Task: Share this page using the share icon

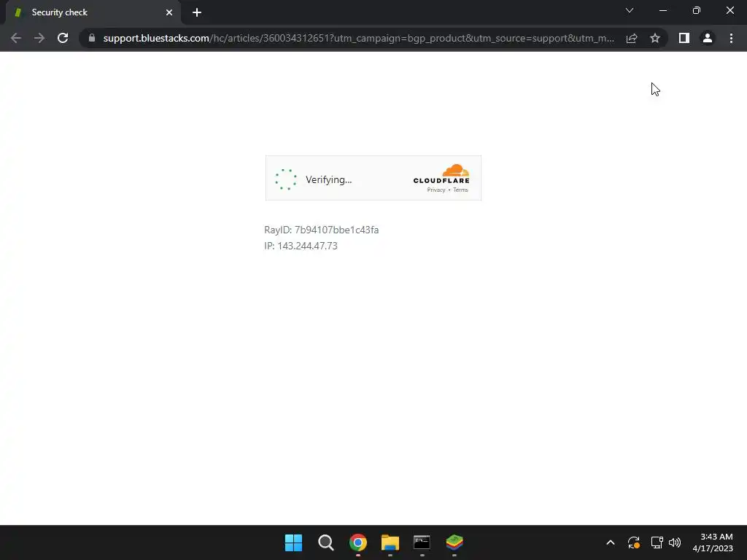Action: click(632, 38)
